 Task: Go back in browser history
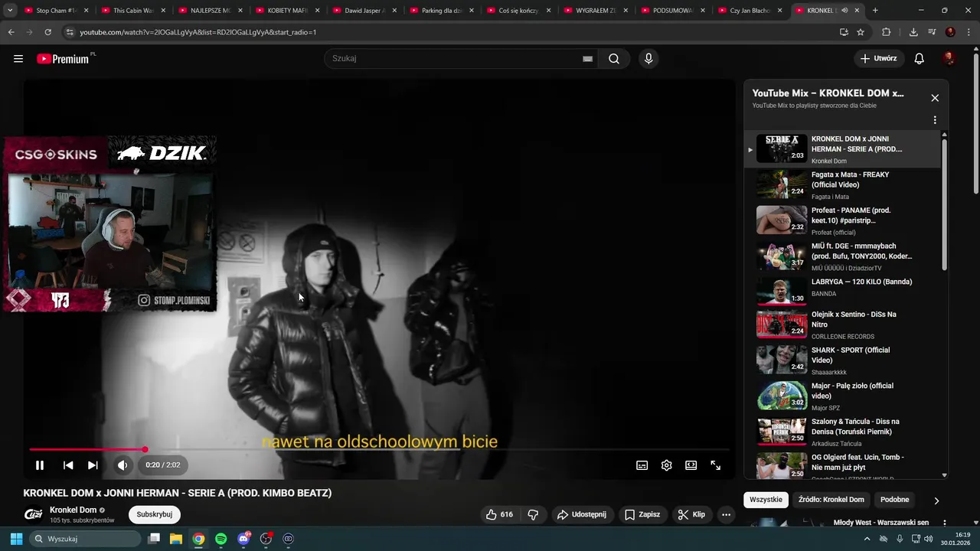pyautogui.click(x=11, y=32)
